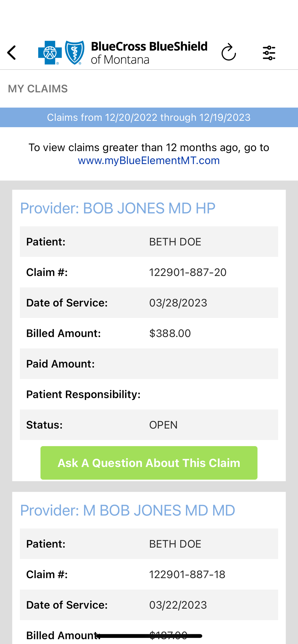Tap the empty Paid Amount row
Image resolution: width=298 pixels, height=644 pixels.
pyautogui.click(x=149, y=364)
